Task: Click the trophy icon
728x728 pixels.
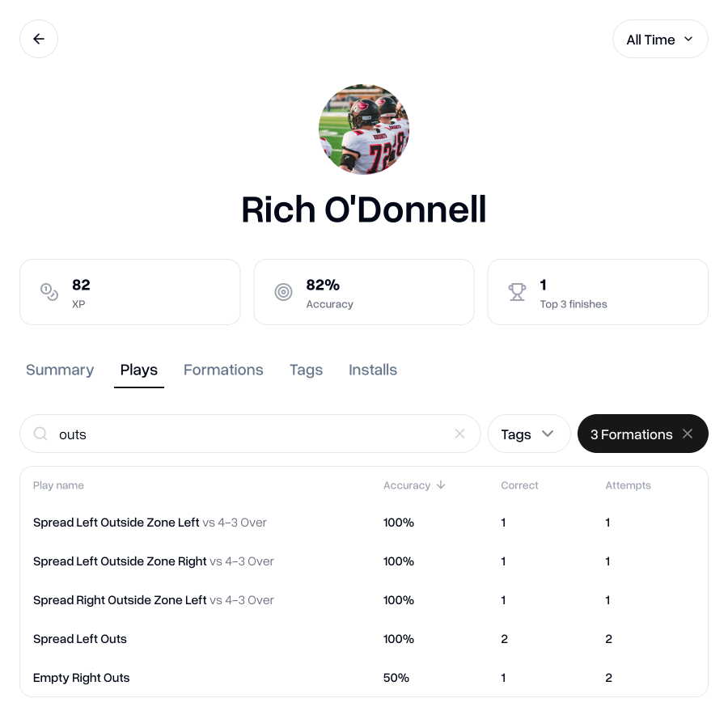Action: click(x=517, y=292)
